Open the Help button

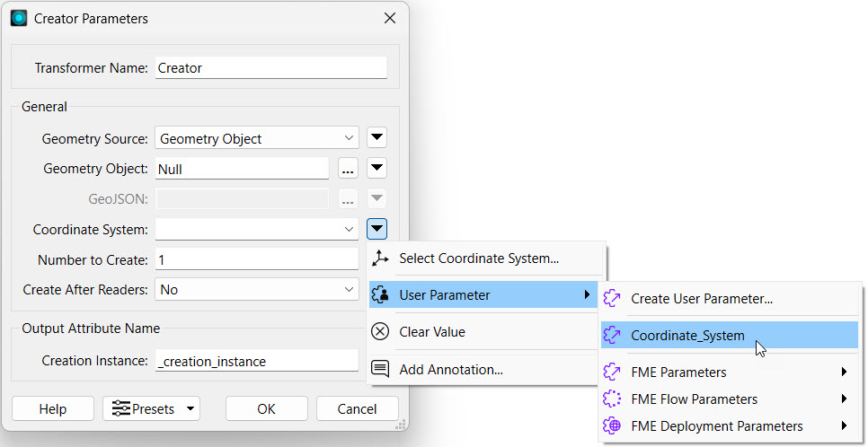(53, 409)
